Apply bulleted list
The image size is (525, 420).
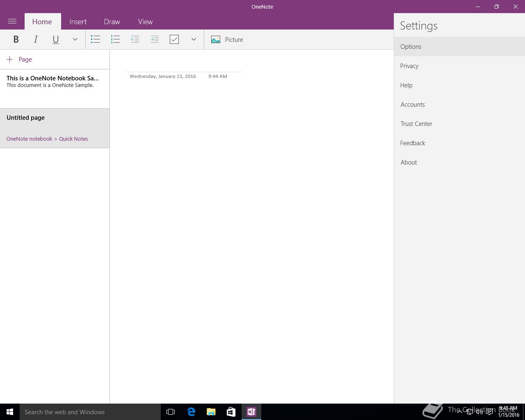(x=96, y=39)
